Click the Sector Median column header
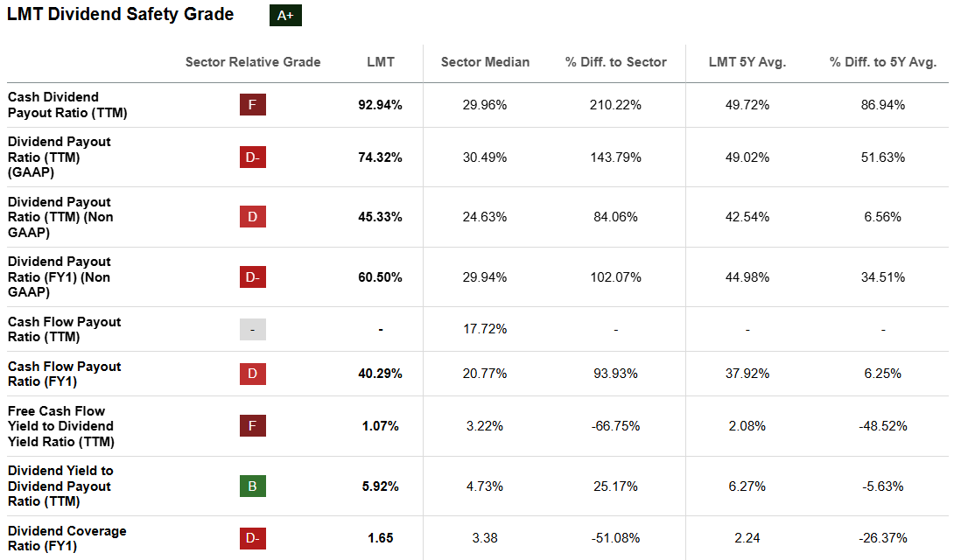The image size is (954, 560). pos(485,62)
